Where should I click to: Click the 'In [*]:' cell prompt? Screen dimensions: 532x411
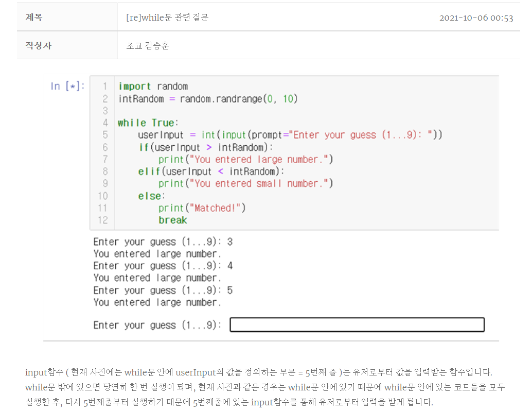click(67, 86)
